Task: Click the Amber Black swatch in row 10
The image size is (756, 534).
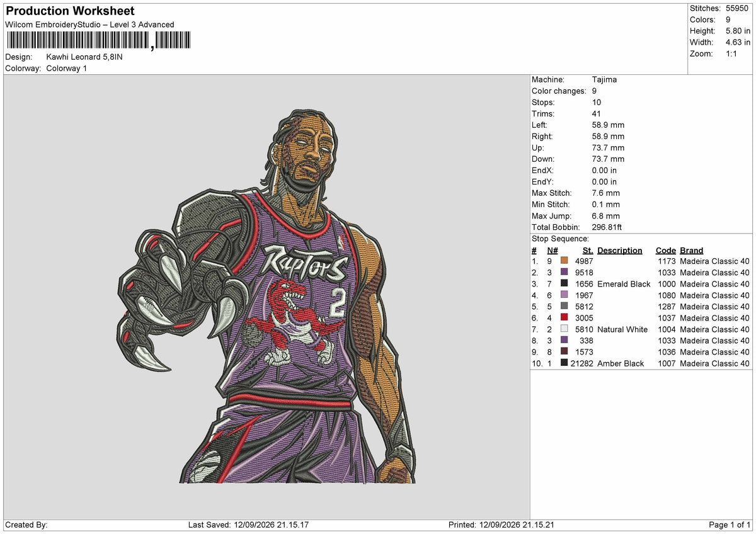Action: click(564, 363)
